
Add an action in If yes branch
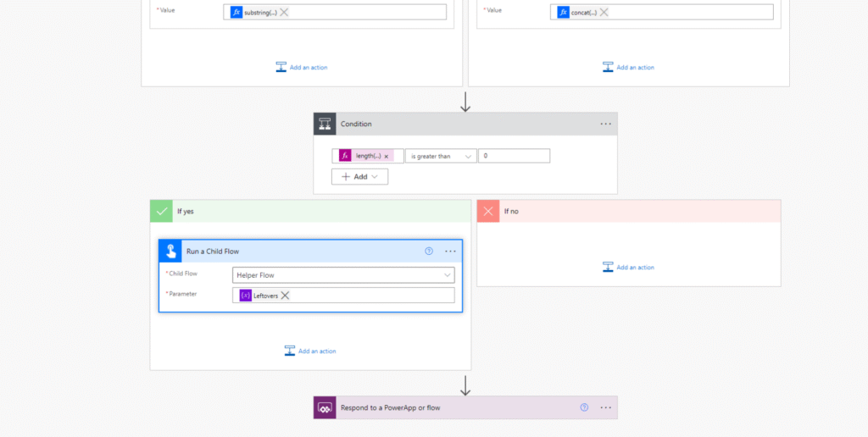pyautogui.click(x=310, y=351)
